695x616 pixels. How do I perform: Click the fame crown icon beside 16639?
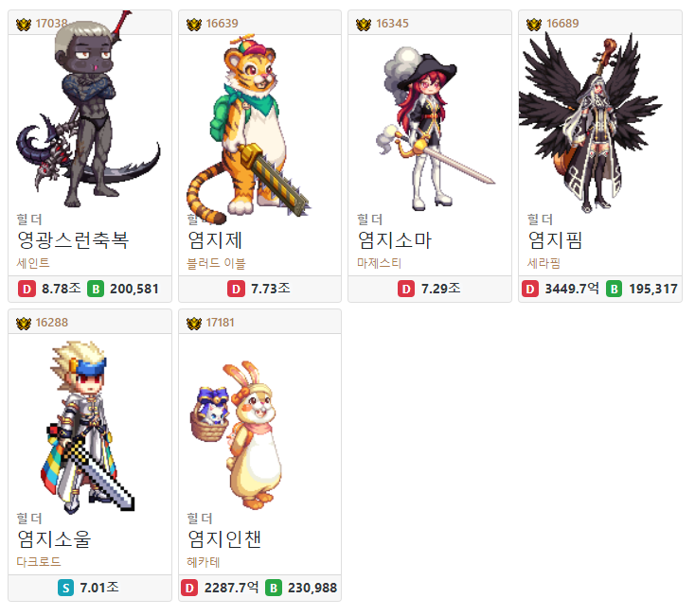pos(194,24)
